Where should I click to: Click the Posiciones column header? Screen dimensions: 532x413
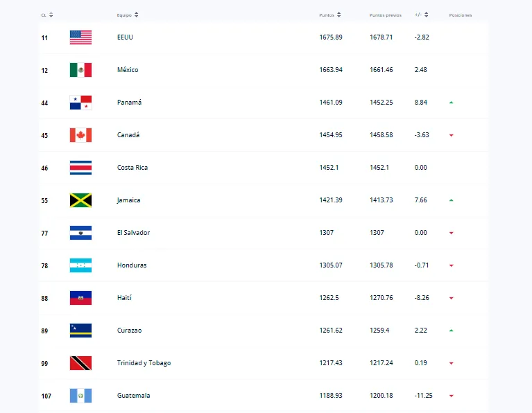click(x=460, y=15)
